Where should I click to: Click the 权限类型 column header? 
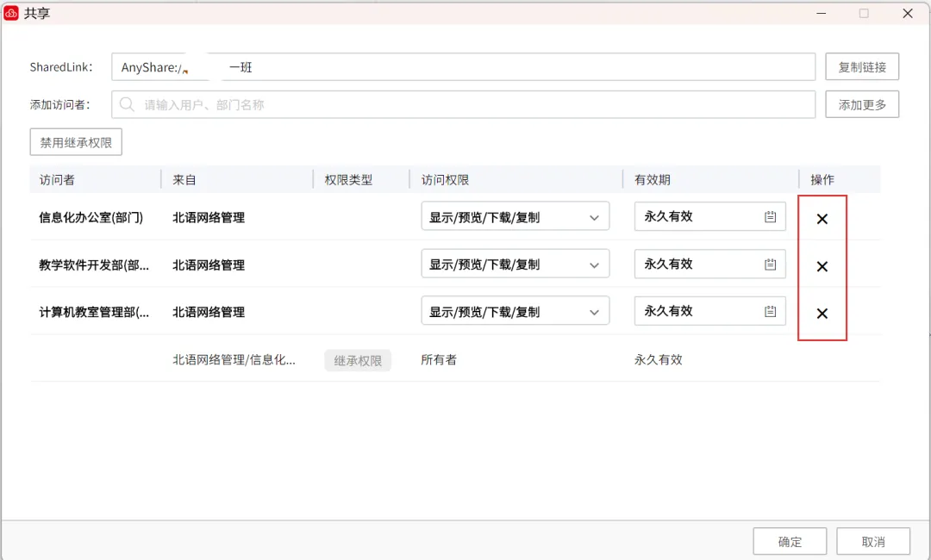click(x=348, y=180)
